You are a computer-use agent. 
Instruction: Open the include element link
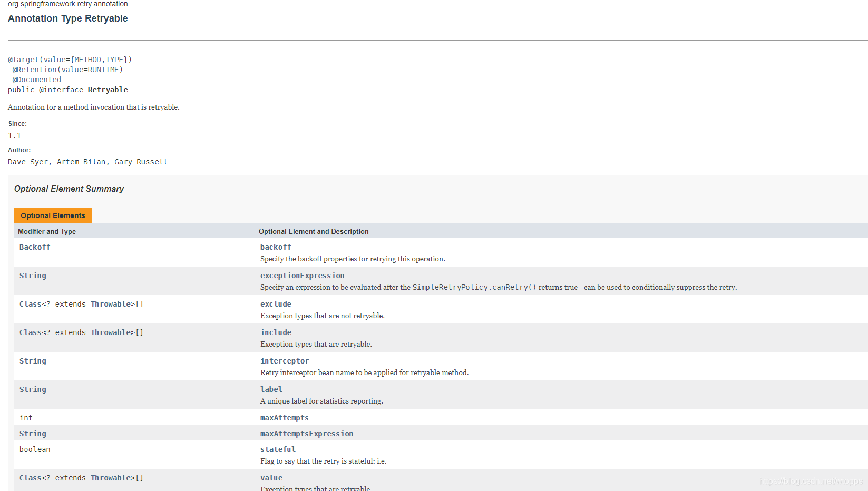276,332
